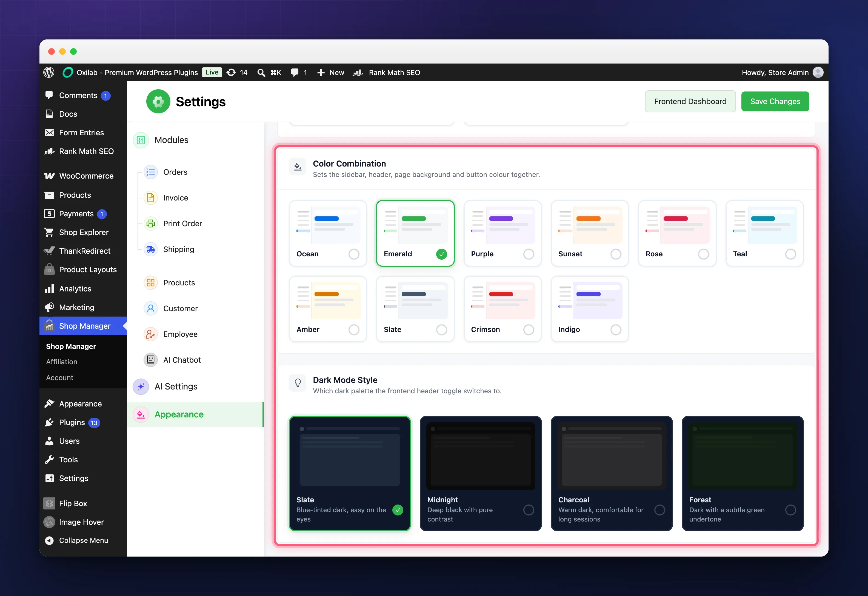Click the WooCommerce sidebar icon
This screenshot has height=596, width=868.
(49, 176)
